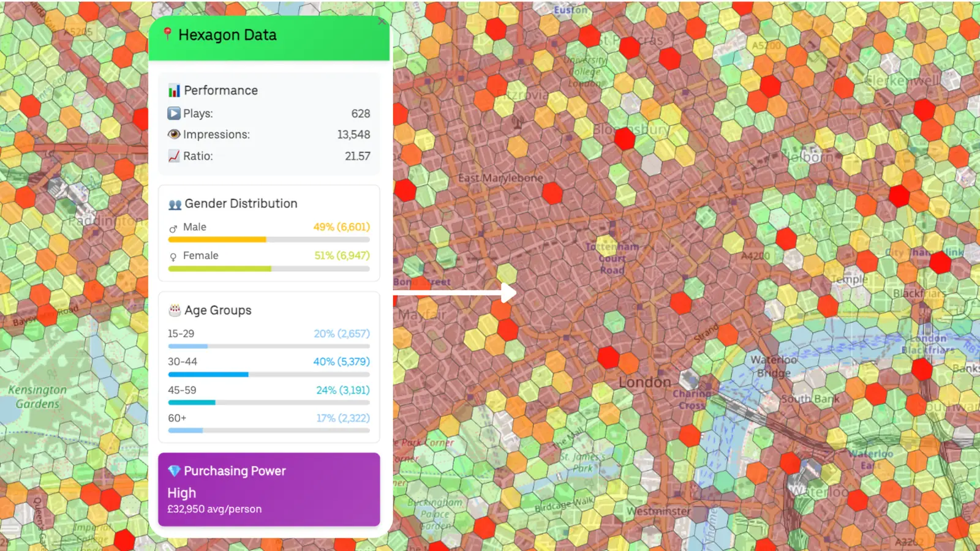
Task: Click the Impressions value 13,548
Action: (353, 134)
